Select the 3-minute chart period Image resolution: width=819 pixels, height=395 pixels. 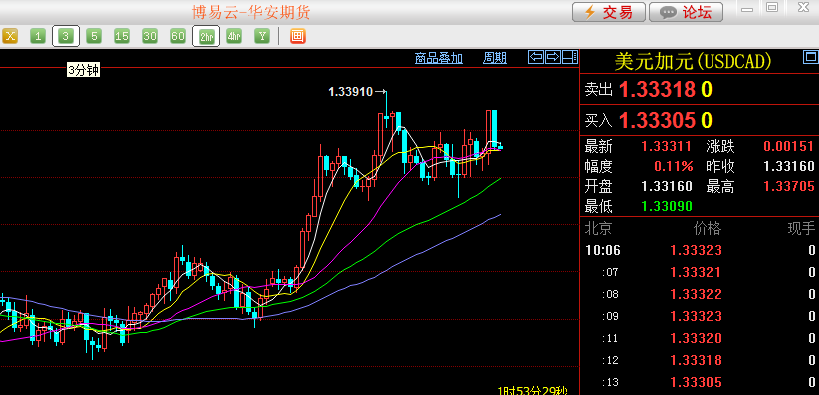pos(66,36)
